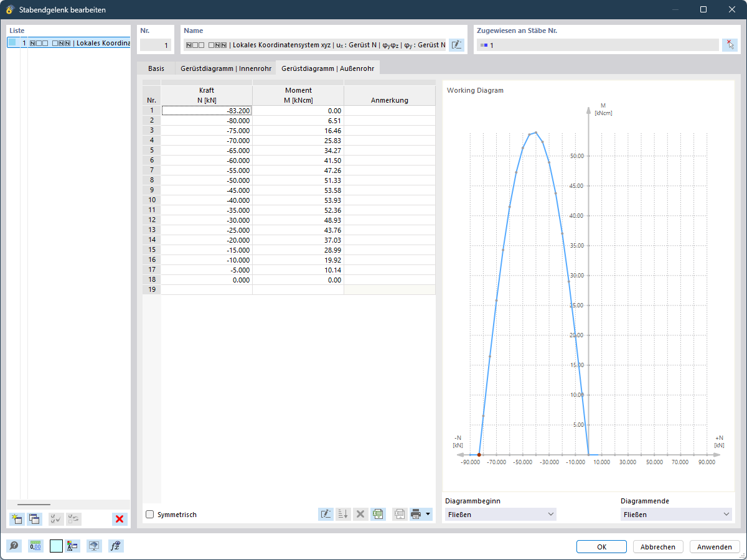The width and height of the screenshot is (747, 560).
Task: Expand the print options arrow
Action: pos(427,514)
